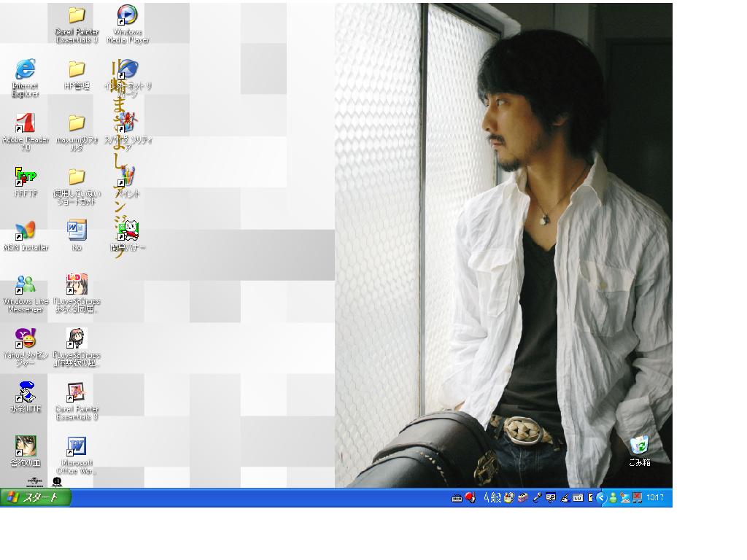The height and width of the screenshot is (560, 747).
Task: Click the red IME icon on language bar
Action: 471,498
